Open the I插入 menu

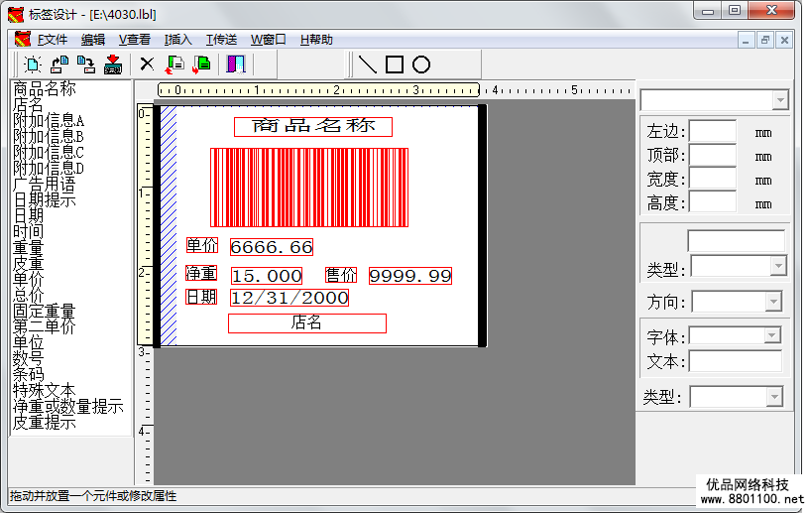178,40
